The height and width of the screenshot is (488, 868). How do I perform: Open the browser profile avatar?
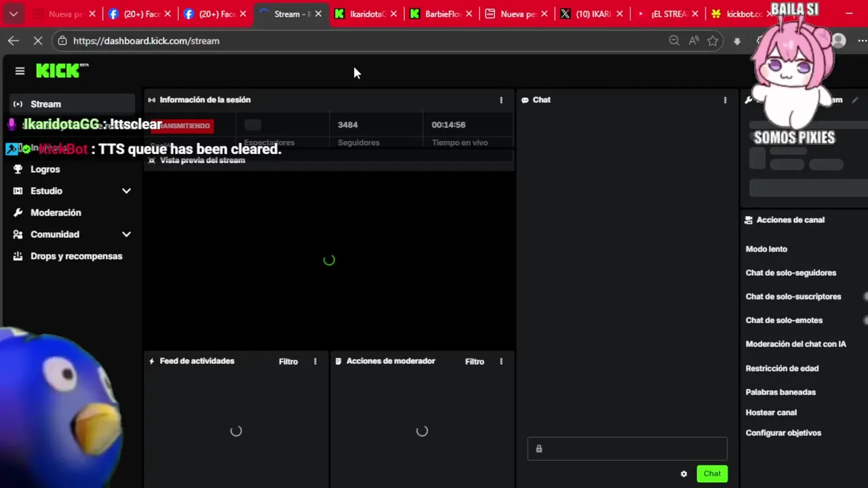pos(839,41)
